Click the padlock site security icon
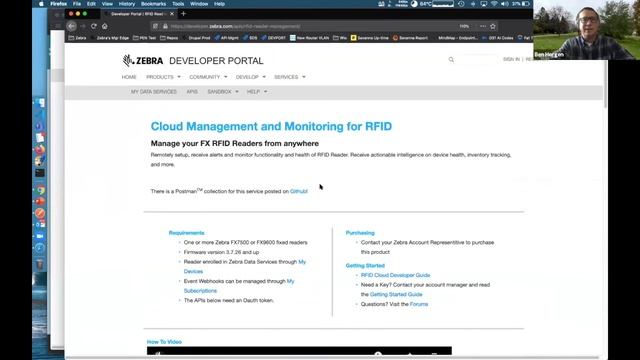 pos(165,26)
